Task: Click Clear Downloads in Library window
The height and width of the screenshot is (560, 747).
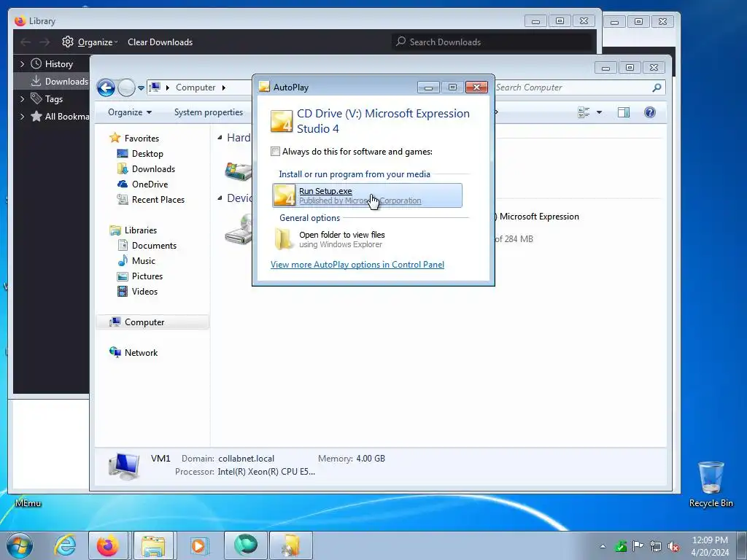Action: (160, 42)
